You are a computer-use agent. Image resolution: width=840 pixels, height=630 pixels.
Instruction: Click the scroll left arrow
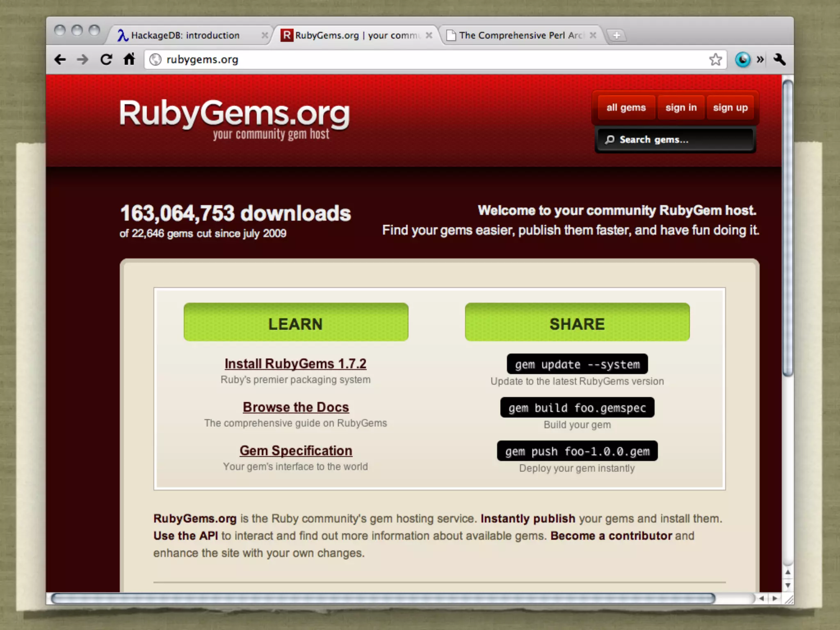(761, 598)
